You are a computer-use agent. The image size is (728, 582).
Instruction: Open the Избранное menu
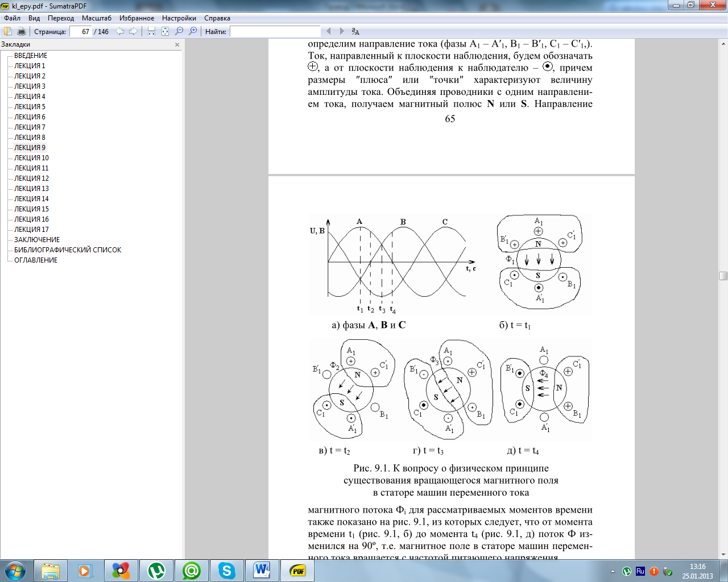tap(136, 18)
